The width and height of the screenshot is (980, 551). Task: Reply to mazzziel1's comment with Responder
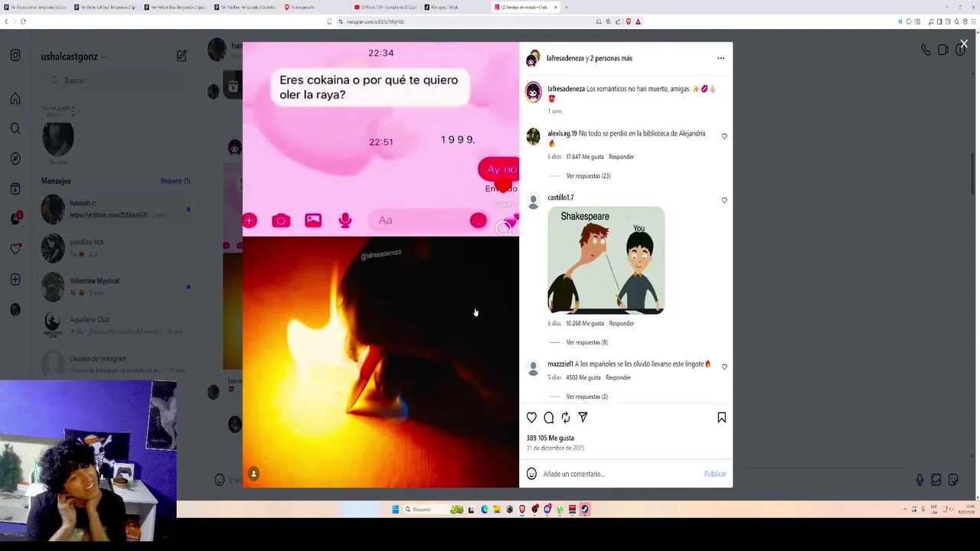tap(618, 377)
